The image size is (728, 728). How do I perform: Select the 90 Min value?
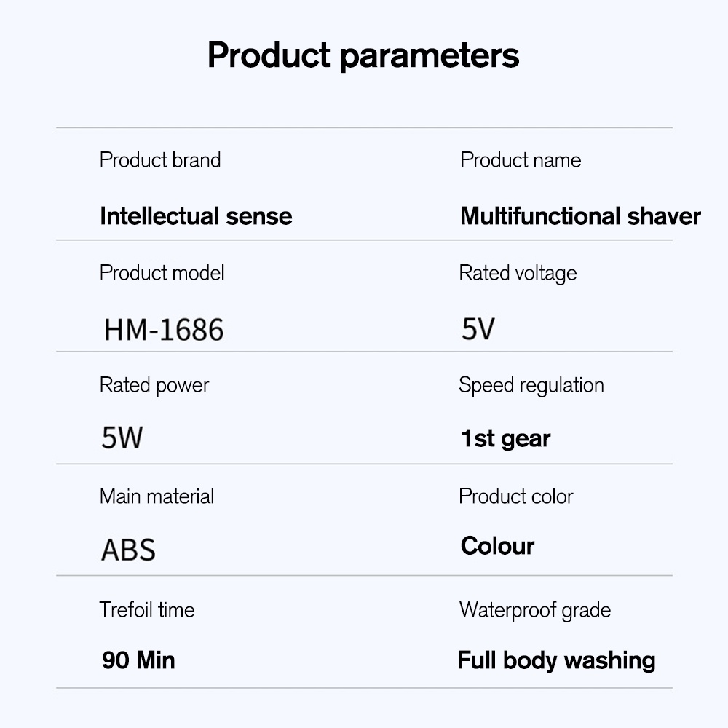[x=138, y=660]
